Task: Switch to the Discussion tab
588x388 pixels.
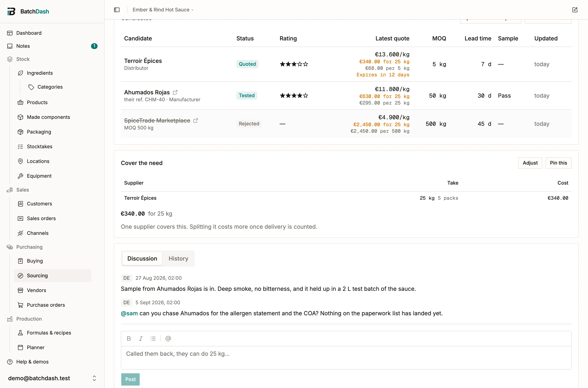Action: click(142, 259)
